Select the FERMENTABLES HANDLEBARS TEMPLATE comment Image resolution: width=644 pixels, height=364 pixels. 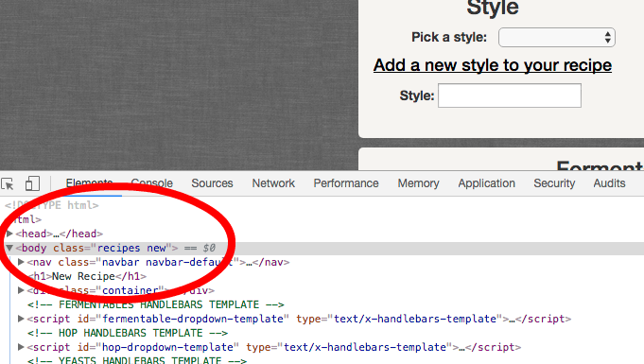click(156, 304)
